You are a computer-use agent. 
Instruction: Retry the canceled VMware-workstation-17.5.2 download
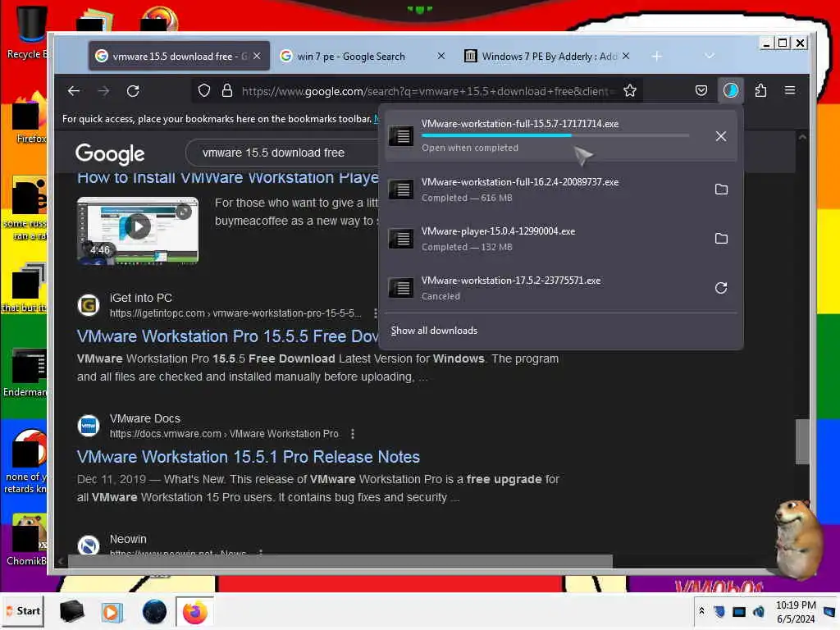tap(721, 288)
